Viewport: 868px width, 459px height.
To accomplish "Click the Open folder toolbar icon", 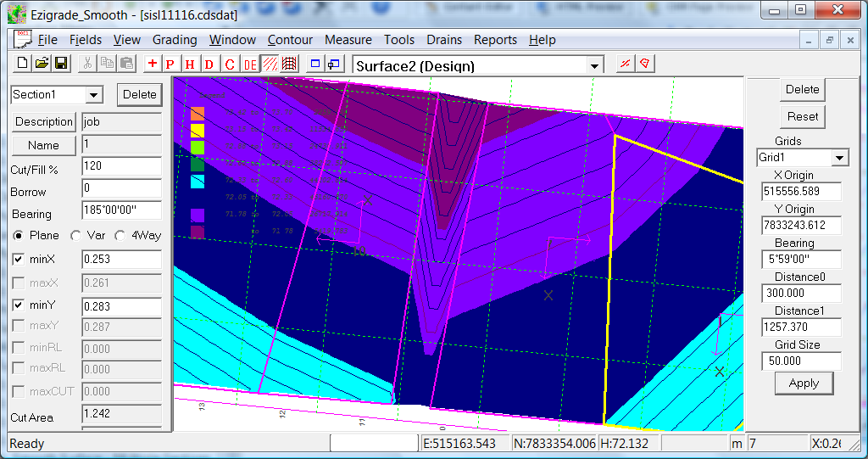I will (42, 64).
